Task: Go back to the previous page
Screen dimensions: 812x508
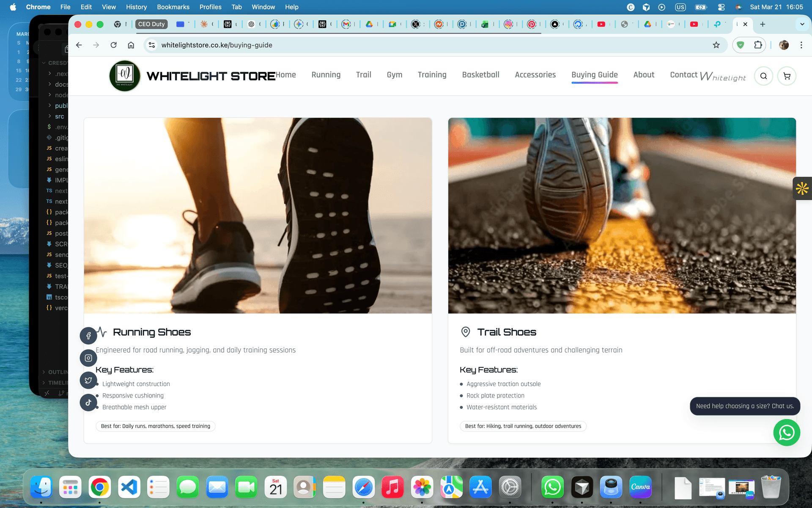Action: point(79,45)
